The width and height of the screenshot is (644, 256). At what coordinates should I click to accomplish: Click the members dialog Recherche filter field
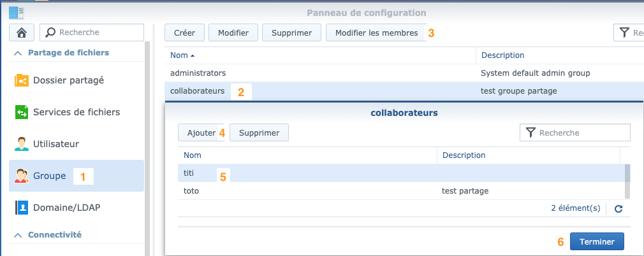575,133
